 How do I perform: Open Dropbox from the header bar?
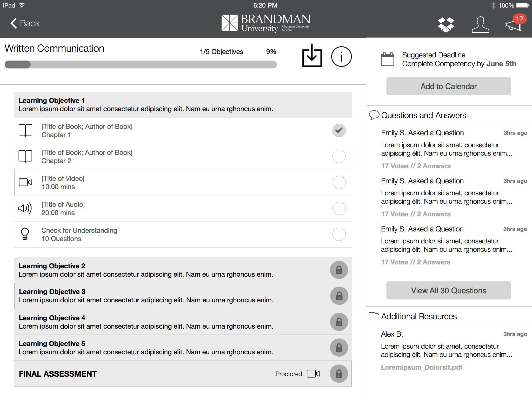(x=446, y=25)
